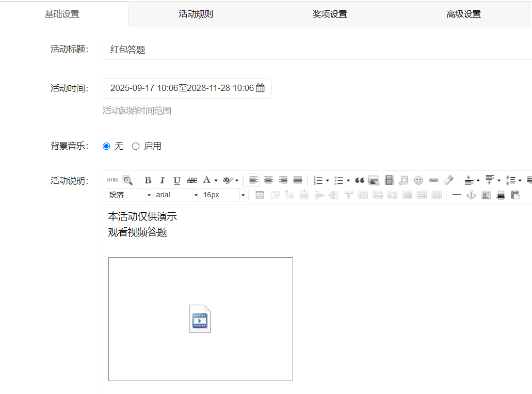
Task: Switch to HTML source mode
Action: pos(112,180)
